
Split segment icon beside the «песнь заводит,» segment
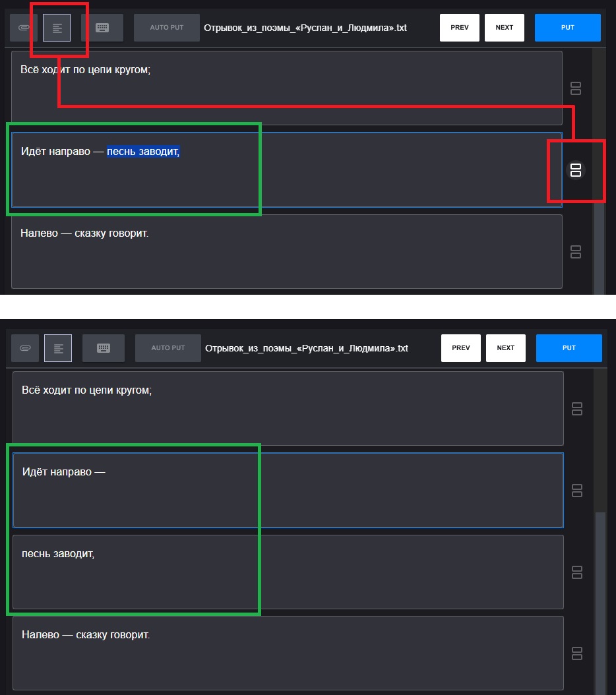pyautogui.click(x=577, y=572)
